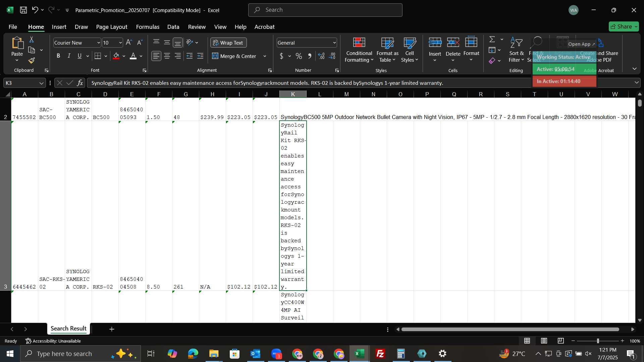This screenshot has width=644, height=362.
Task: Switch to Normal view in status bar
Action: pos(527,341)
